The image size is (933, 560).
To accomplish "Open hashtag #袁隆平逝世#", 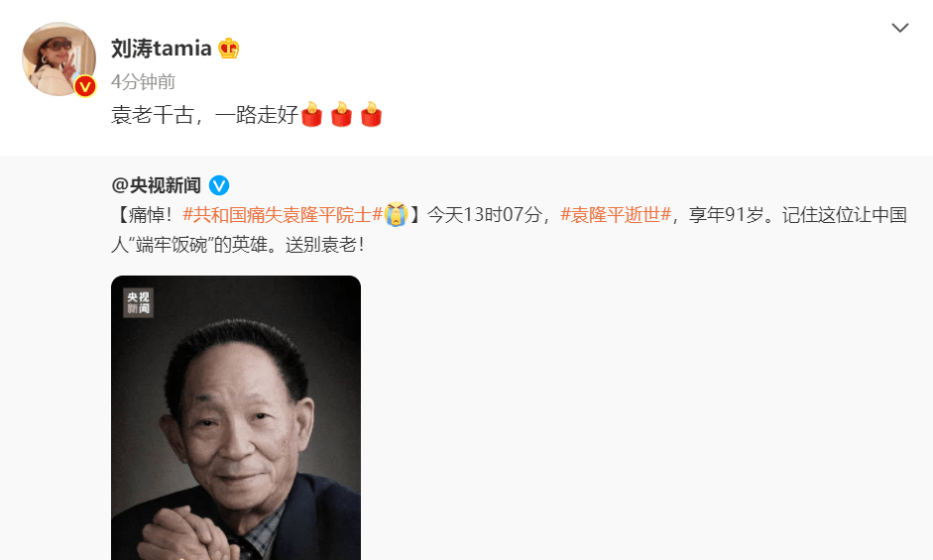I will (x=616, y=215).
